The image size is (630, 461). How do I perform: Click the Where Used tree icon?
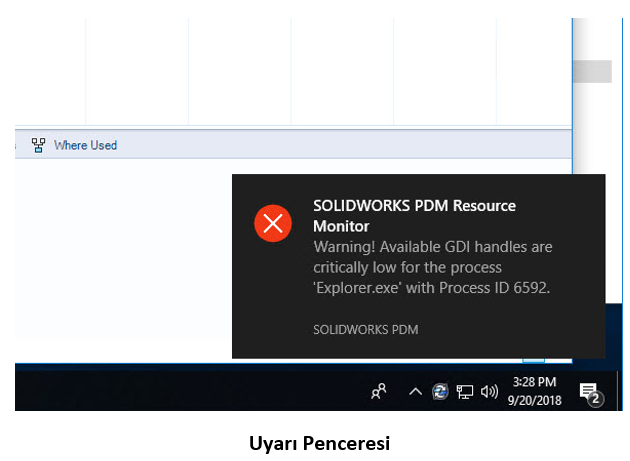[x=39, y=145]
